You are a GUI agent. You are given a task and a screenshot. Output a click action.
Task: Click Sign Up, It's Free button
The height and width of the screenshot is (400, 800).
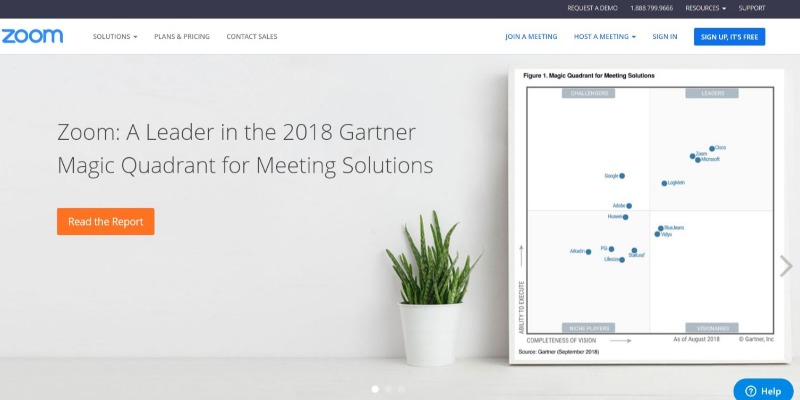[x=729, y=37]
